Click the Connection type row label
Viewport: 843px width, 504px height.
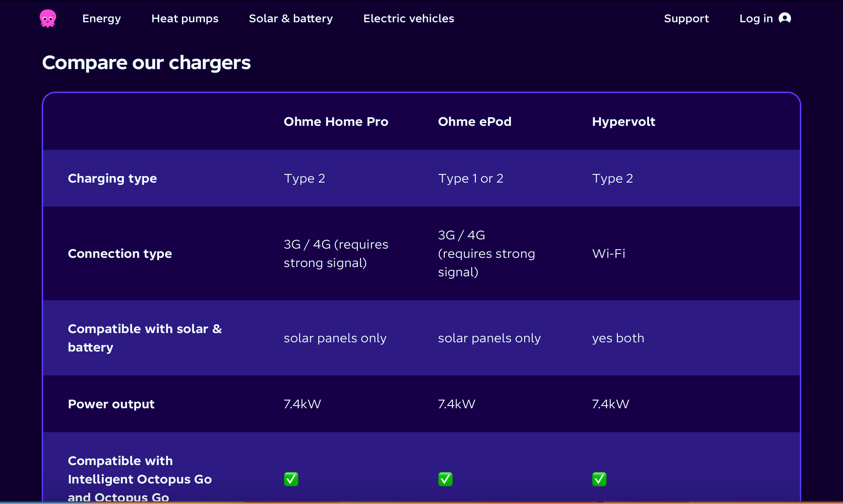click(120, 254)
